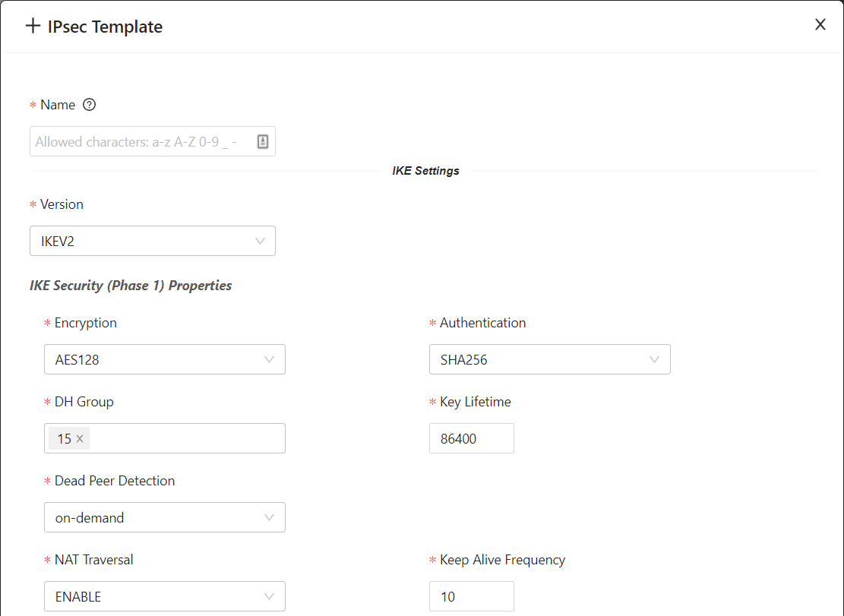Open the NAT Traversal ENABLE dropdown
844x616 pixels.
(x=165, y=596)
